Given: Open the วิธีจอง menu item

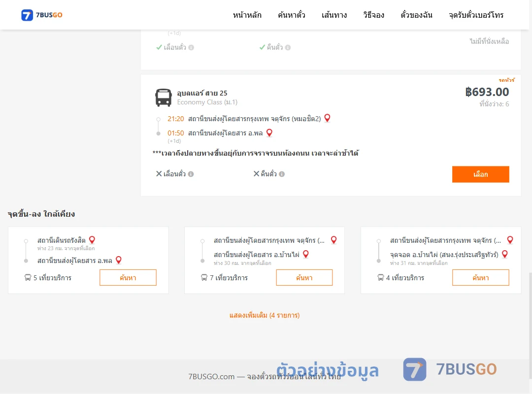Looking at the screenshot, I should pyautogui.click(x=373, y=15).
